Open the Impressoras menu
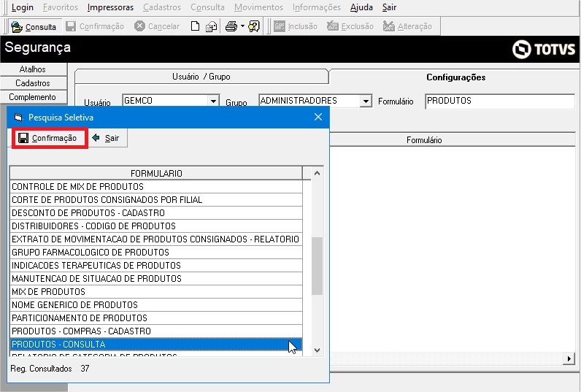 110,7
